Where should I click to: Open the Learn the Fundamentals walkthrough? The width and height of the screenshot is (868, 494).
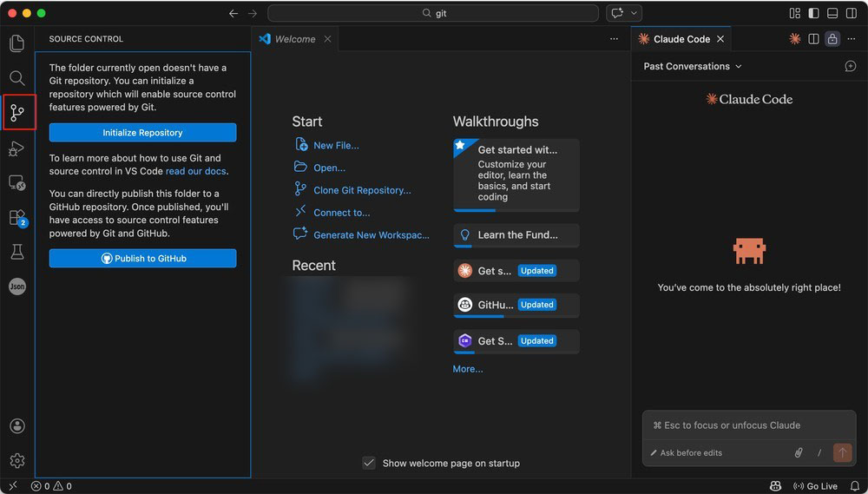click(x=516, y=235)
